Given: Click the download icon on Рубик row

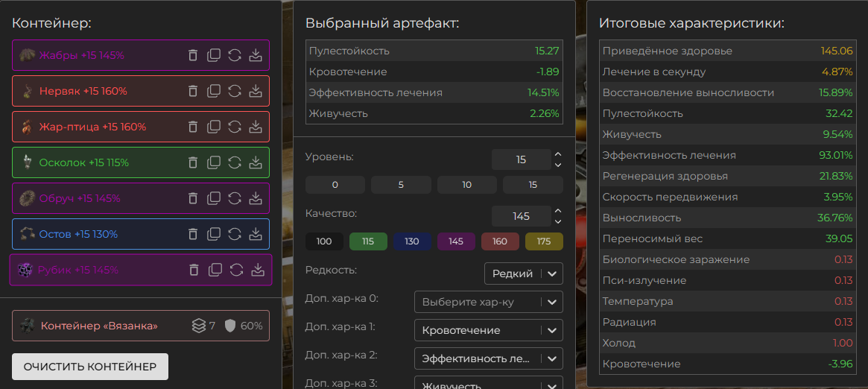Looking at the screenshot, I should (257, 270).
